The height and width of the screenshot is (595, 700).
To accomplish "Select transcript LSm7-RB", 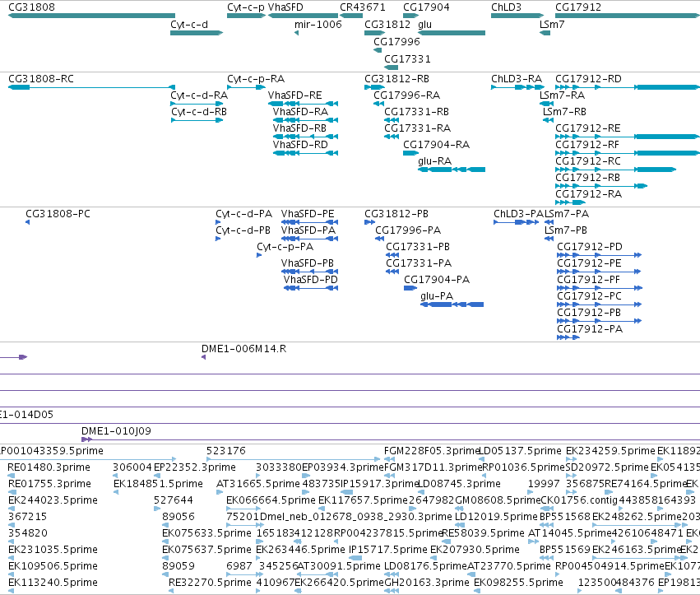I will [x=548, y=120].
